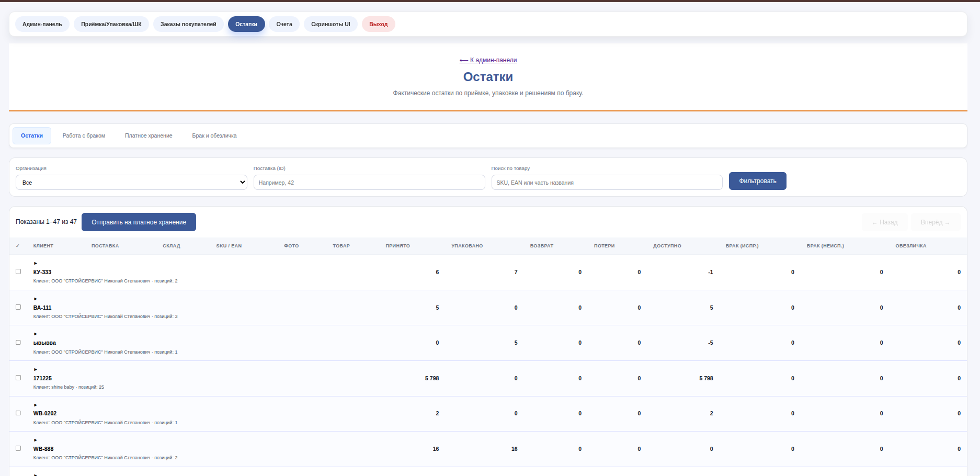The image size is (980, 476).
Task: Toggle the ВА-111 row checkbox
Action: [18, 307]
